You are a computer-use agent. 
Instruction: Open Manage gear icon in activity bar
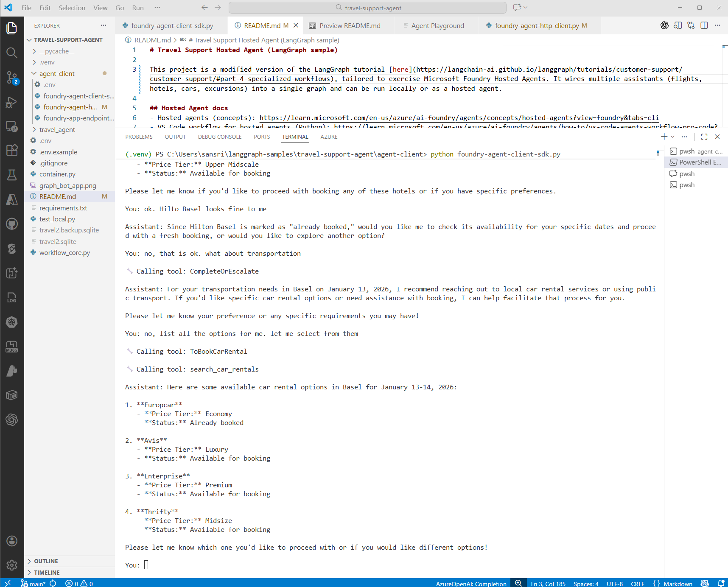(x=12, y=565)
